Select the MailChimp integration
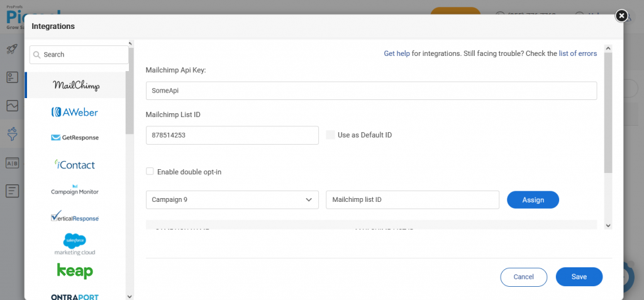 point(76,85)
